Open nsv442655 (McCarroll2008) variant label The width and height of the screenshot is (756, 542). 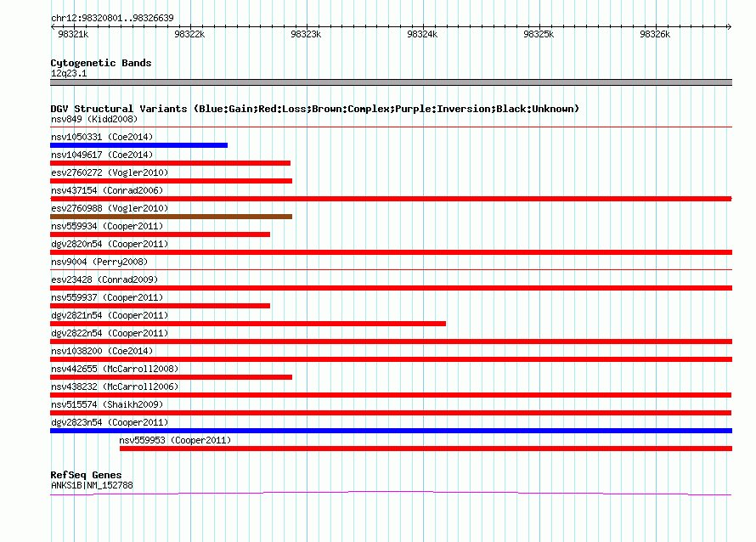coord(115,369)
